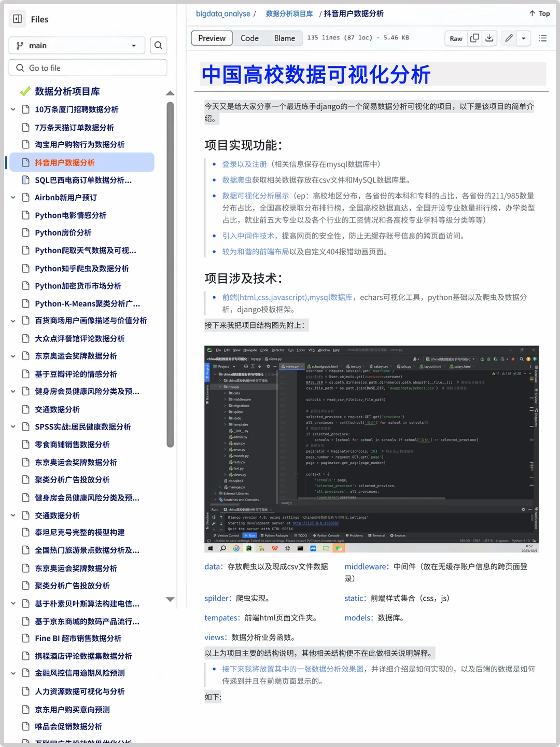Open 人力资源数据可视化与分析 file
This screenshot has height=747, width=560.
pyautogui.click(x=79, y=691)
